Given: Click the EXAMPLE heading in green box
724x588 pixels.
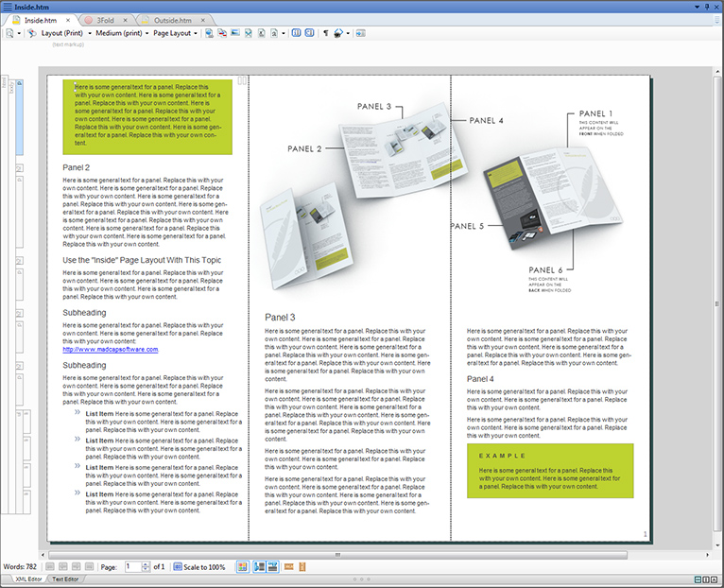Looking at the screenshot, I should [x=502, y=456].
